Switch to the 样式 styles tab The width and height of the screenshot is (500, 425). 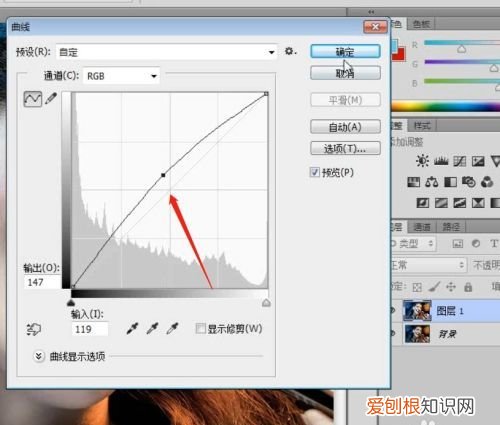(x=422, y=126)
